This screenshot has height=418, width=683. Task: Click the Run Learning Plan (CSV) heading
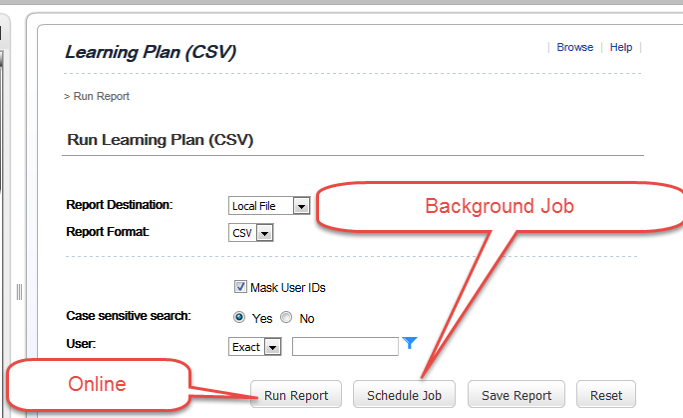[160, 140]
